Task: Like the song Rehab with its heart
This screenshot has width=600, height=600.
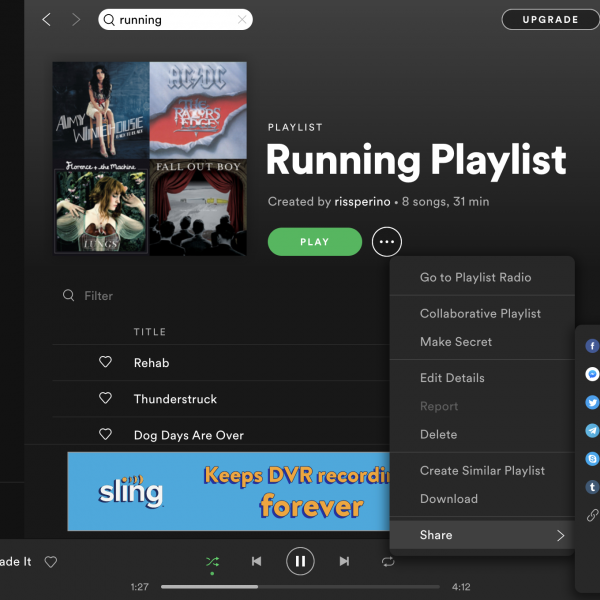Action: tap(105, 362)
